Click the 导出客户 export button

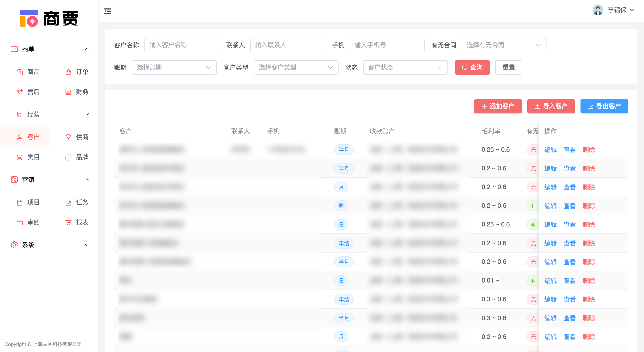(x=604, y=106)
